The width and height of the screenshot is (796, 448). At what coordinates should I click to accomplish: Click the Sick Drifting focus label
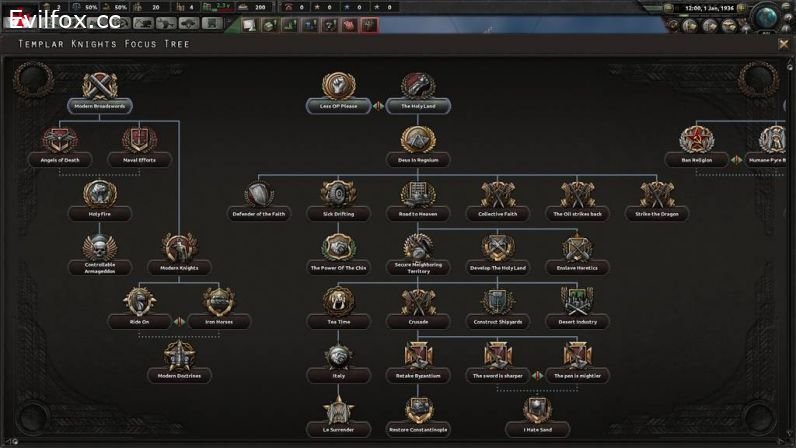(339, 214)
